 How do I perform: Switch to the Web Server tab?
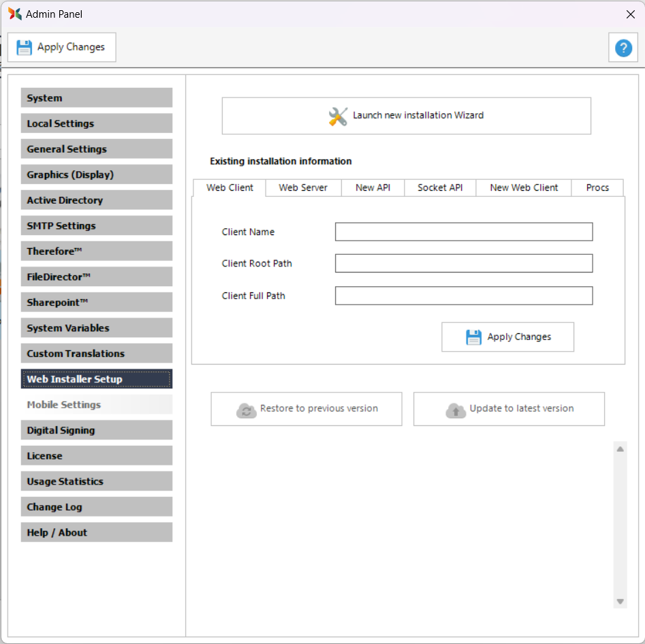click(303, 187)
